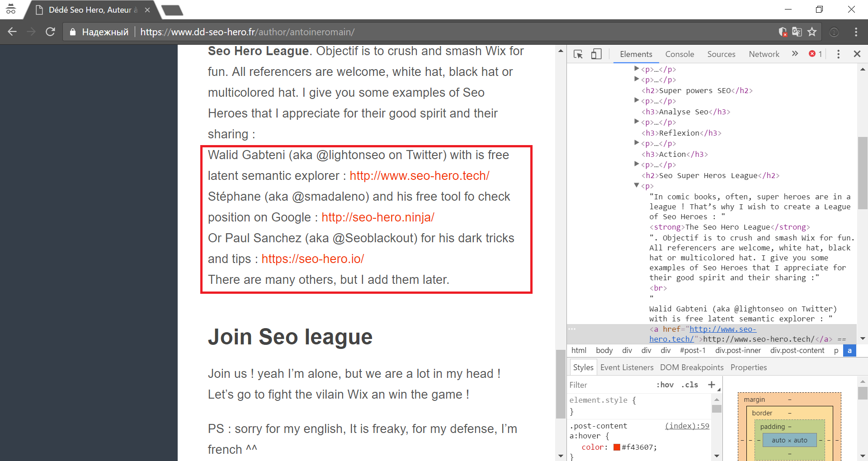Screen dimensions: 868x461
Task: Bookmark this page with the star icon
Action: (x=812, y=32)
